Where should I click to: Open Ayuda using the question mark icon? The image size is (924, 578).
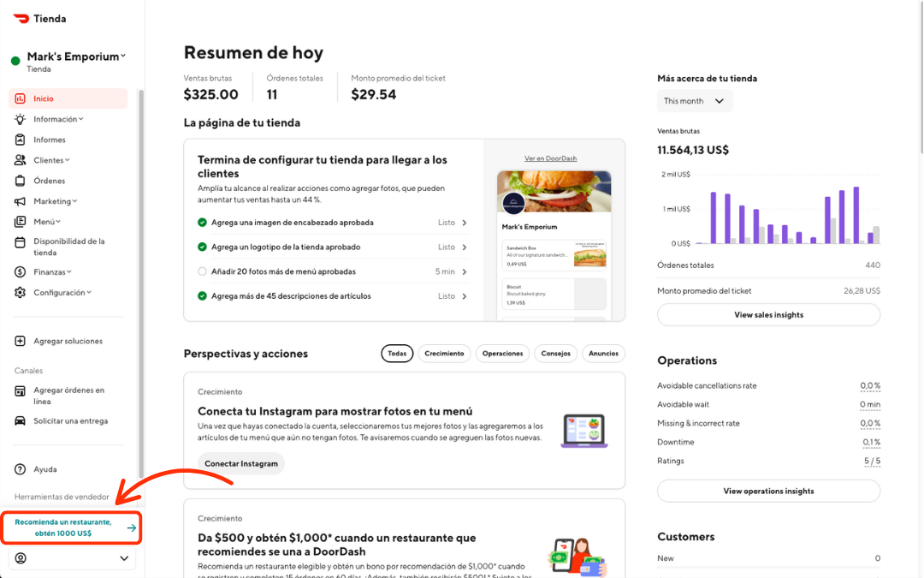[19, 469]
